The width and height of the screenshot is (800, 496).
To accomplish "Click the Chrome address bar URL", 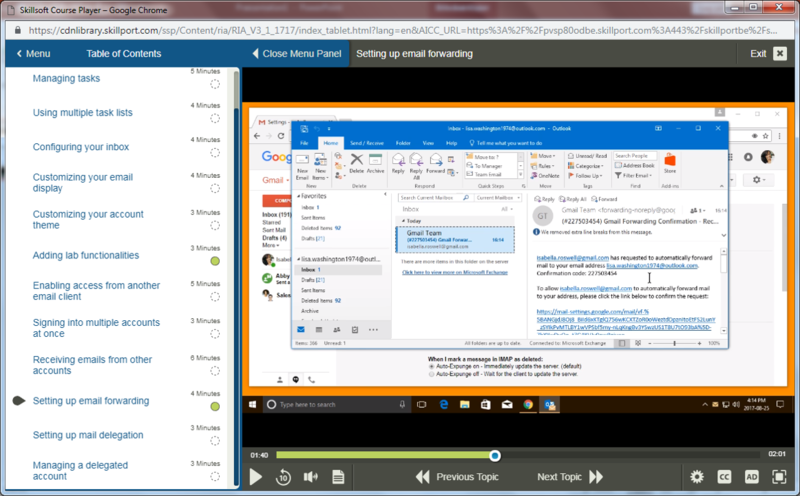I will coord(402,30).
